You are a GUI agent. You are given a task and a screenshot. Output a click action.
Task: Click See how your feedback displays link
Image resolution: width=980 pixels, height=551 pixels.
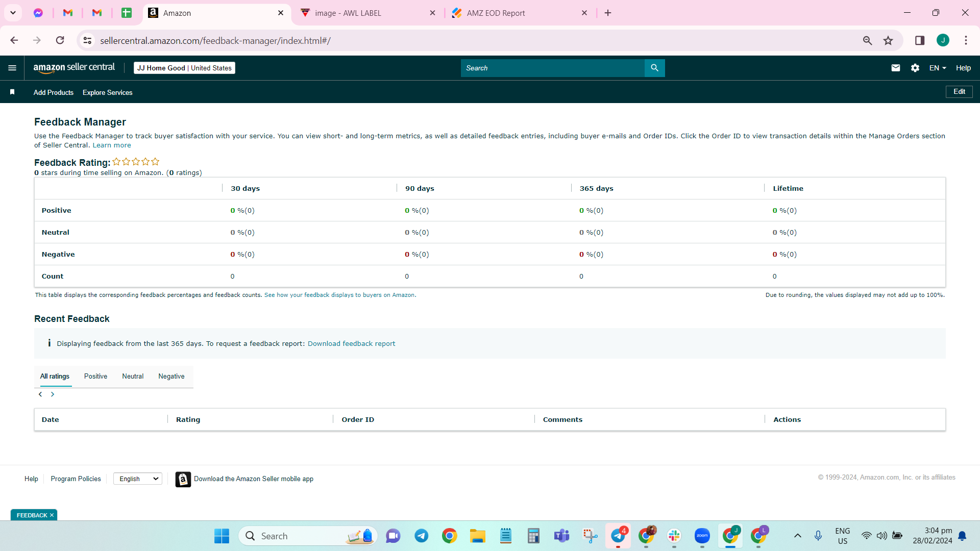click(339, 295)
